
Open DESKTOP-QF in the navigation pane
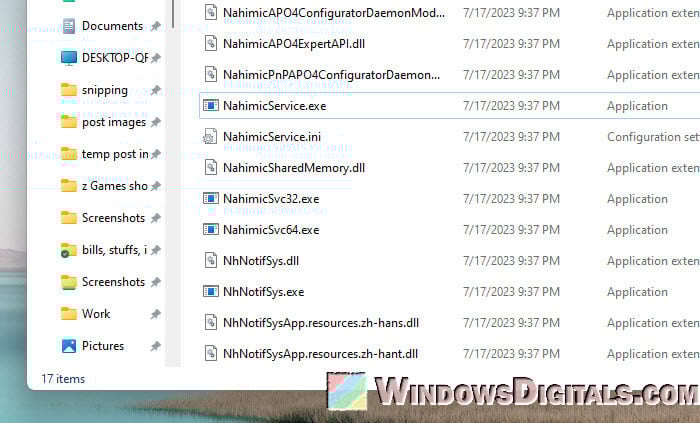pos(115,58)
